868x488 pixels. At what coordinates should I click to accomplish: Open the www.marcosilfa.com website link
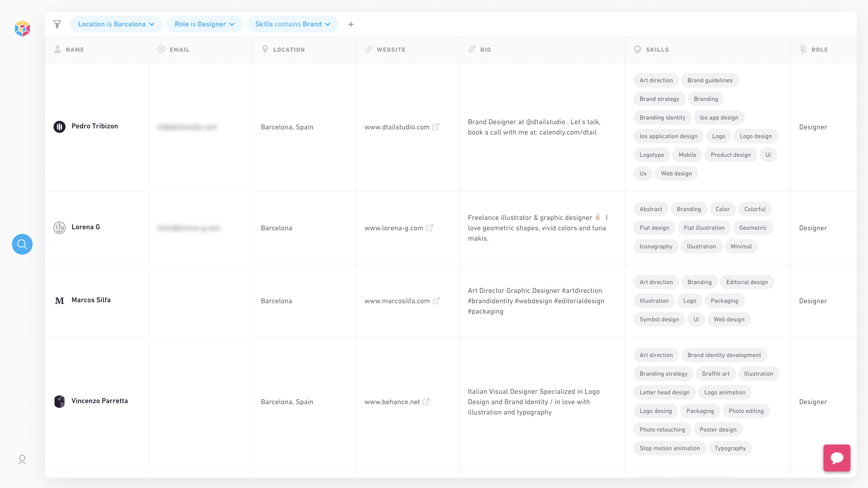(397, 301)
